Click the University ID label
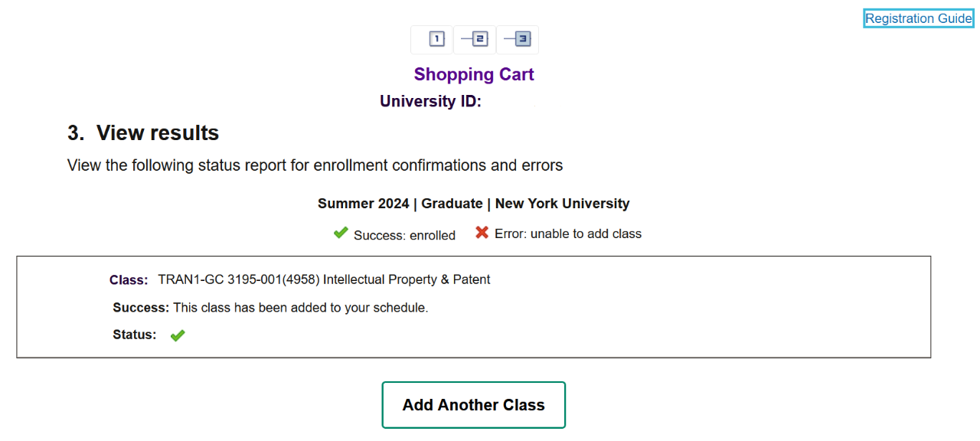 [430, 101]
